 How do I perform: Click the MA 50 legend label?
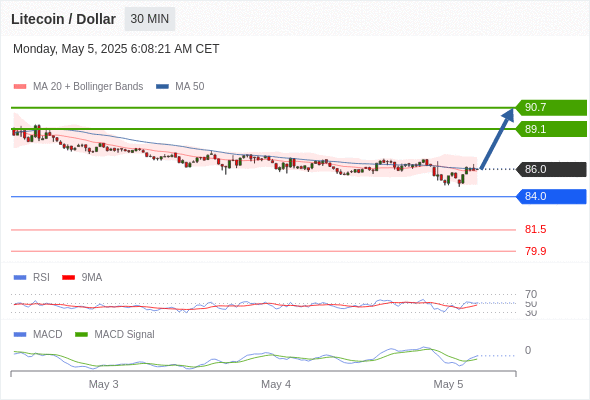[x=190, y=87]
